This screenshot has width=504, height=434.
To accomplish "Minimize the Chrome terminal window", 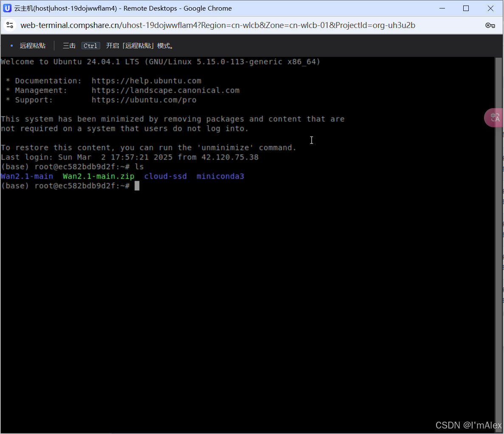I will click(x=442, y=8).
